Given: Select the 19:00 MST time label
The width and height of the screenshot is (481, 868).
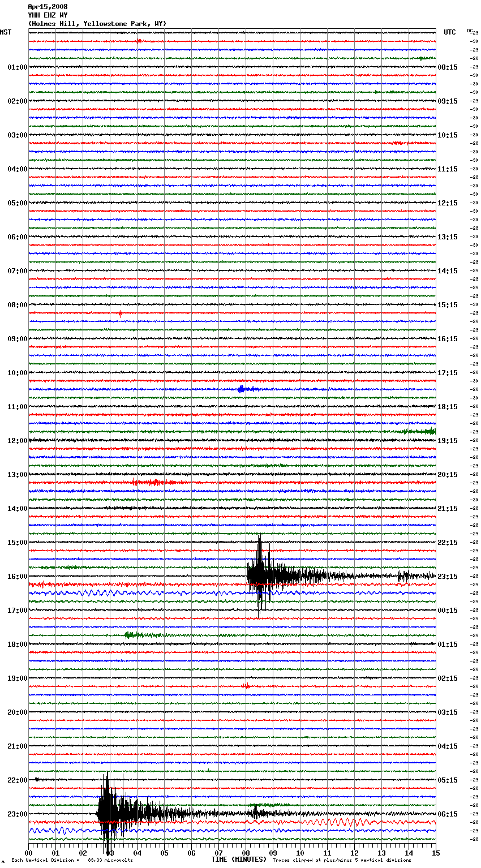Looking at the screenshot, I should (x=18, y=678).
